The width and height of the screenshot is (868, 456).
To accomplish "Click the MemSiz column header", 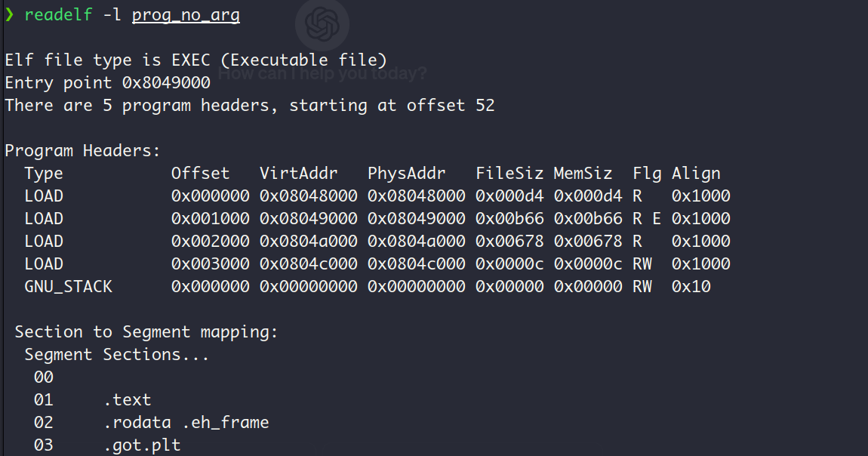I will pos(583,173).
